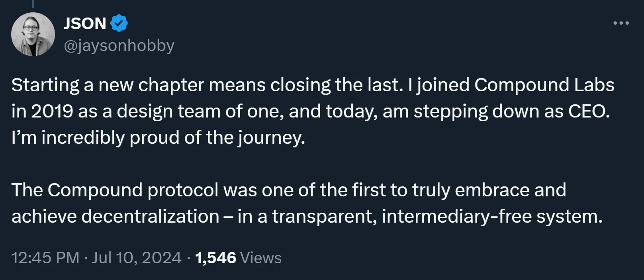644x280 pixels.
Task: Click the thread connector line above the avatar
Action: point(33,4)
